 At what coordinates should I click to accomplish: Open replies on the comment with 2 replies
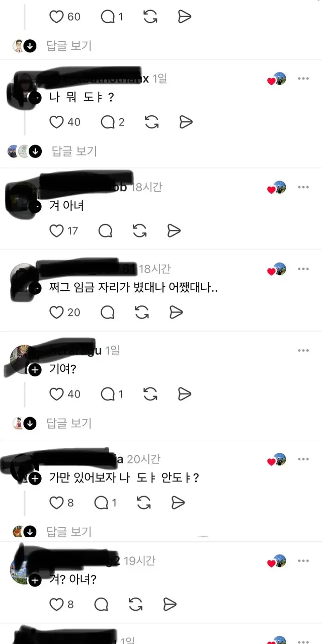(108, 122)
